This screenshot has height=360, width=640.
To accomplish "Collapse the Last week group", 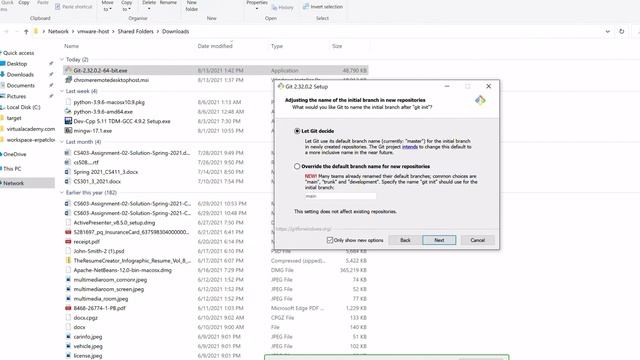I will pyautogui.click(x=62, y=91).
